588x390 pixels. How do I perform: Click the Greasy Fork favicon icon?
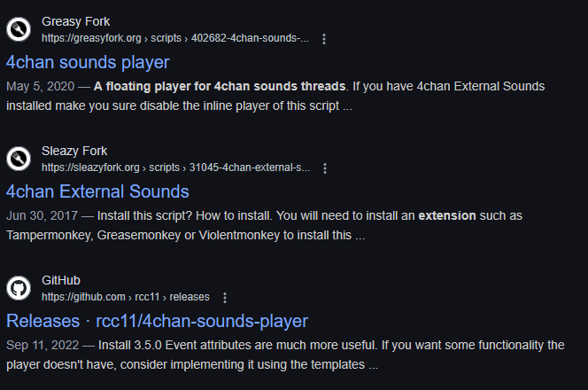pyautogui.click(x=19, y=29)
